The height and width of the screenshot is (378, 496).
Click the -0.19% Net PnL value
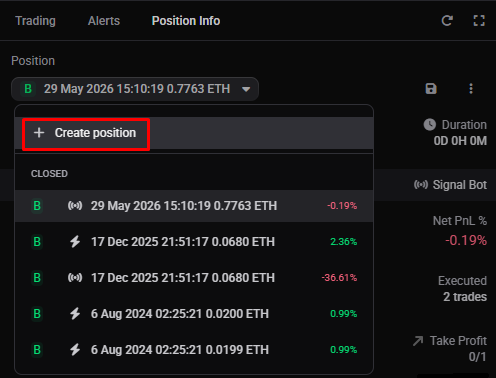(x=466, y=240)
